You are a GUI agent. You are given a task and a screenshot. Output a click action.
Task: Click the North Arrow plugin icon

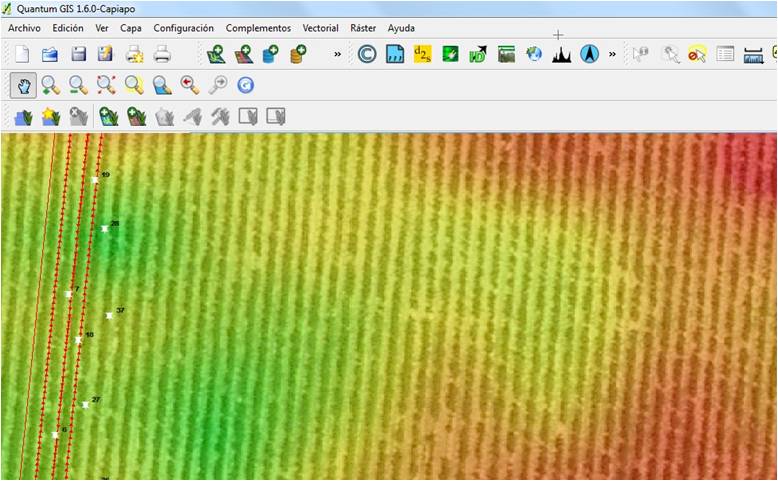click(589, 54)
